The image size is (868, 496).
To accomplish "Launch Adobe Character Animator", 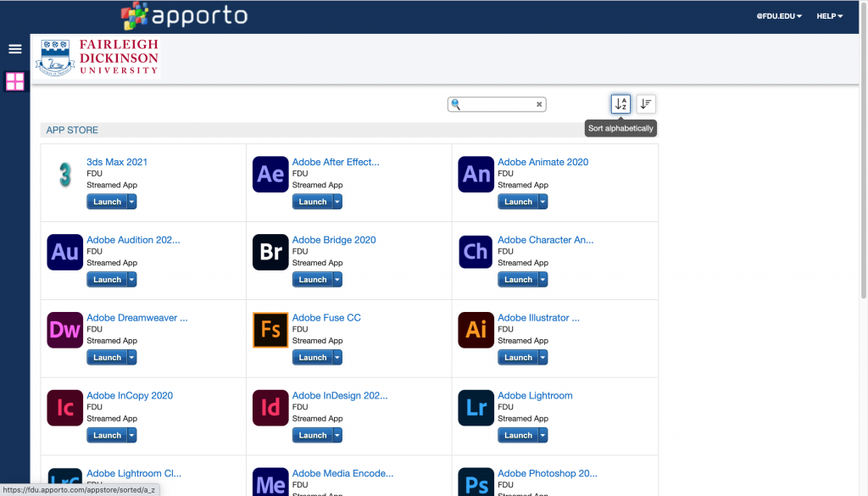I will [x=518, y=280].
